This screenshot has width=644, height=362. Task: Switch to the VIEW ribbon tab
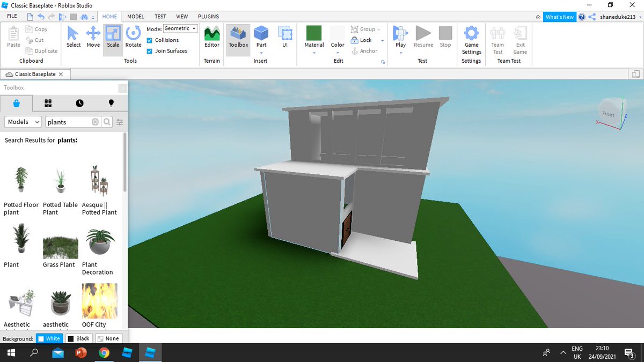[182, 17]
